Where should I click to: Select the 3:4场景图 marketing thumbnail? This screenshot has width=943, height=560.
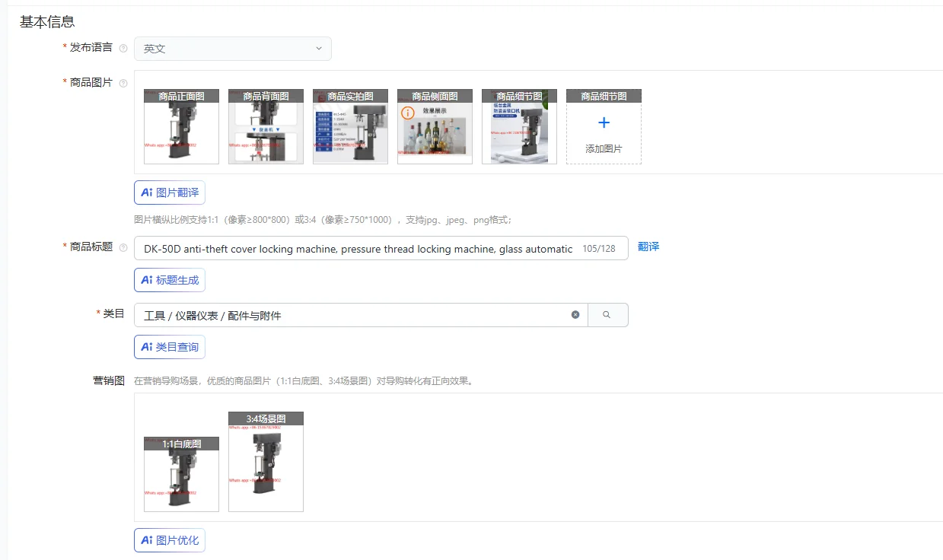[x=266, y=462]
